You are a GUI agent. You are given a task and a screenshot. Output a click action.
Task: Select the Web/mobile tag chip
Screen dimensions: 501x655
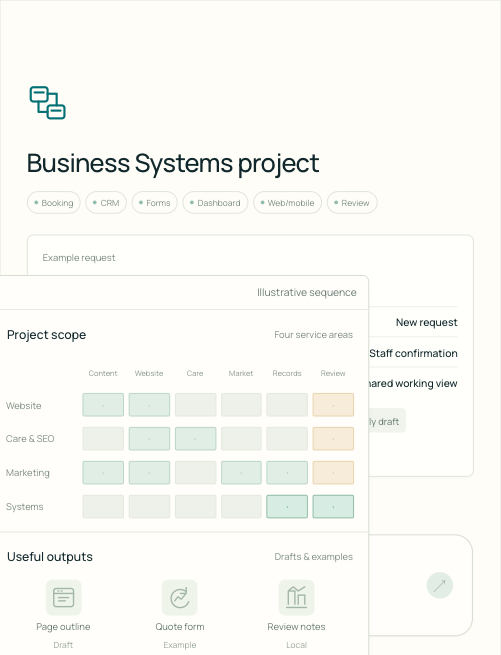click(287, 203)
